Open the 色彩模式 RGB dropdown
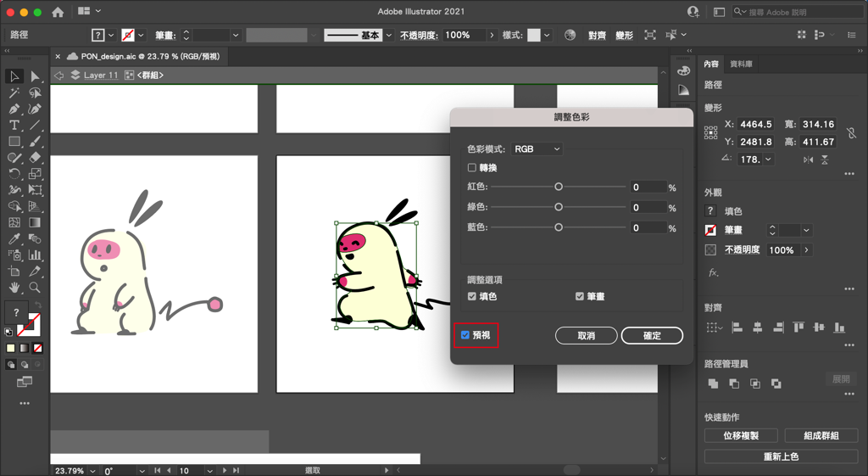Screen dimensions: 868x476 537,148
